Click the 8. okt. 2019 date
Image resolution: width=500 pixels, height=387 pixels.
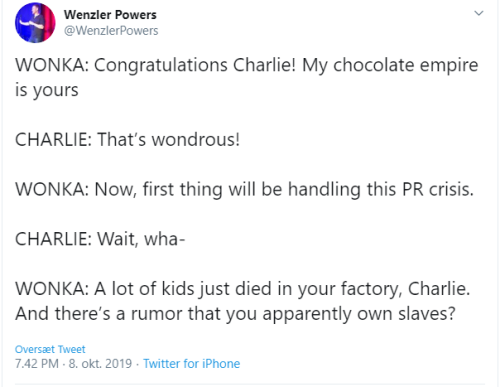point(100,363)
